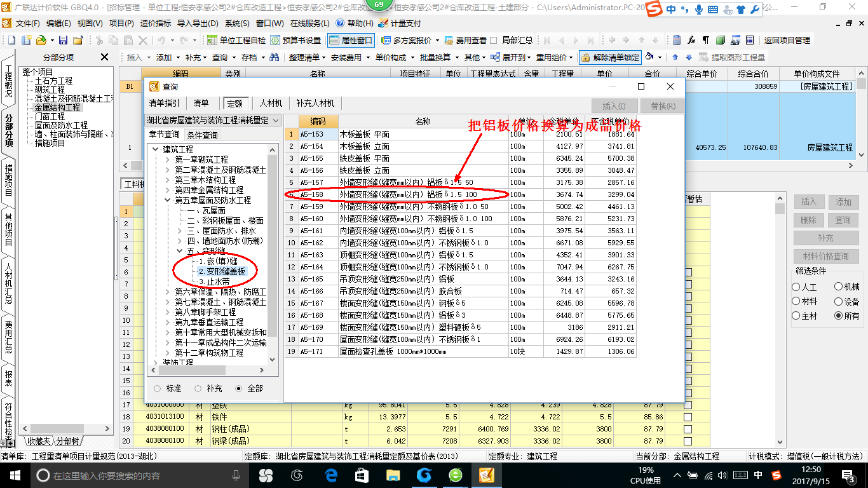Toggle the 属性窗口 properties window button
The image size is (868, 488).
pos(351,40)
